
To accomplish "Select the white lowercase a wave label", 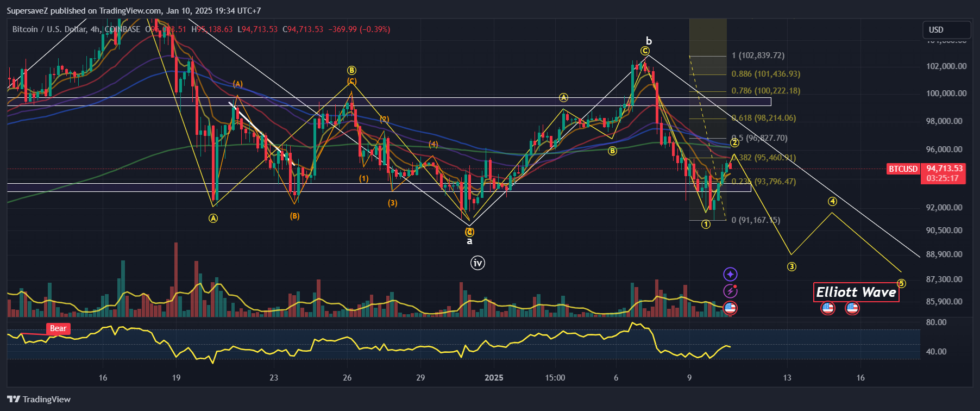I will 470,241.
